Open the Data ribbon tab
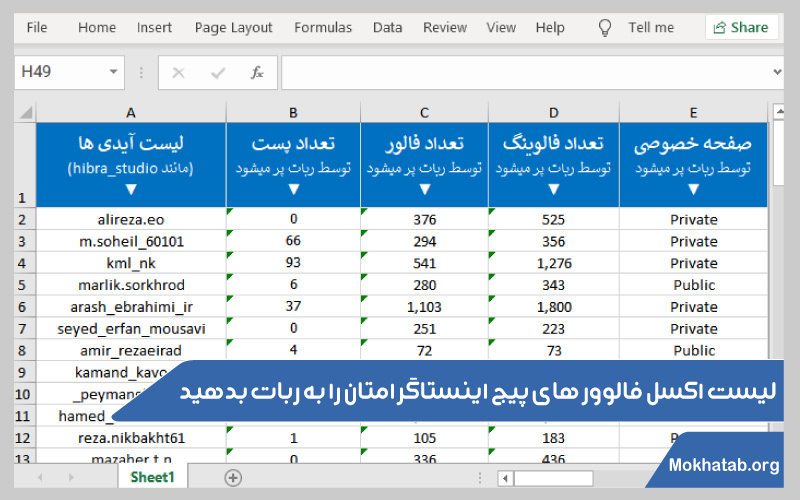800x500 pixels. click(387, 27)
